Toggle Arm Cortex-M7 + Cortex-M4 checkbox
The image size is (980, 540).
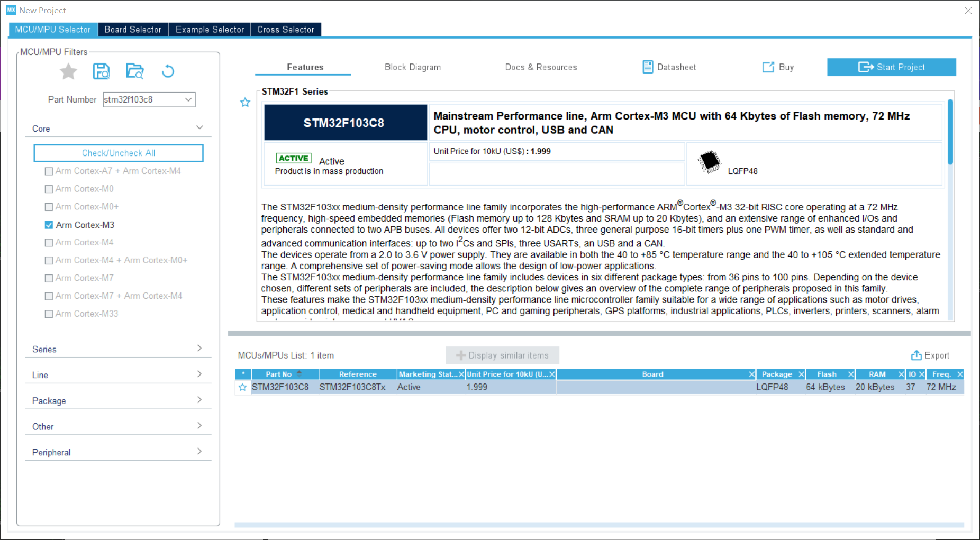click(49, 296)
